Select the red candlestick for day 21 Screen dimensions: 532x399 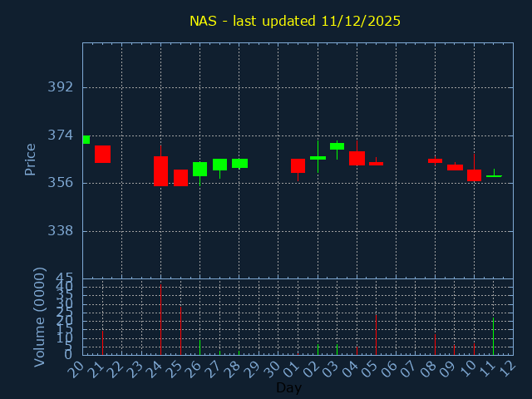point(102,155)
